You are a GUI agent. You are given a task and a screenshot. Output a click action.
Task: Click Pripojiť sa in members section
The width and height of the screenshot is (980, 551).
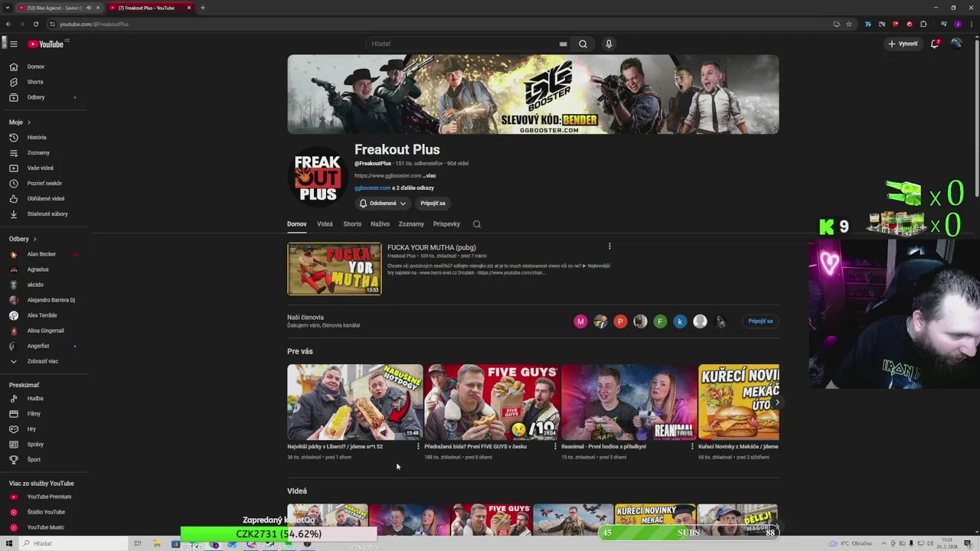[760, 321]
